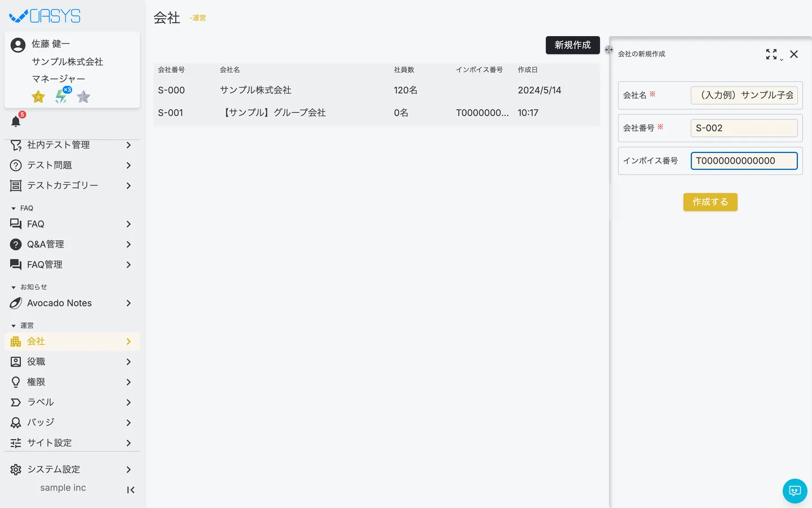Screen dimensions: 812x508
Task: Open the 権限 menu item
Action: tap(72, 382)
